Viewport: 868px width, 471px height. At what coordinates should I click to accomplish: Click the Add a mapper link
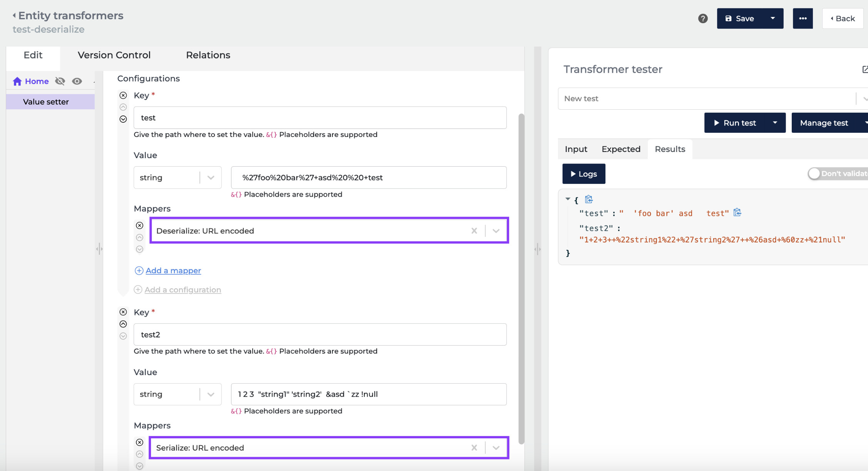click(x=173, y=271)
